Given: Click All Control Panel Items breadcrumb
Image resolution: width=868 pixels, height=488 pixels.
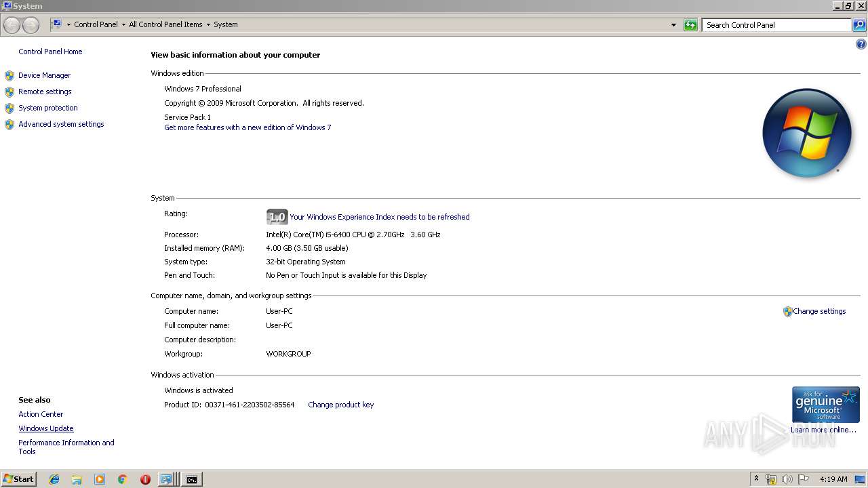Looking at the screenshot, I should click(165, 24).
